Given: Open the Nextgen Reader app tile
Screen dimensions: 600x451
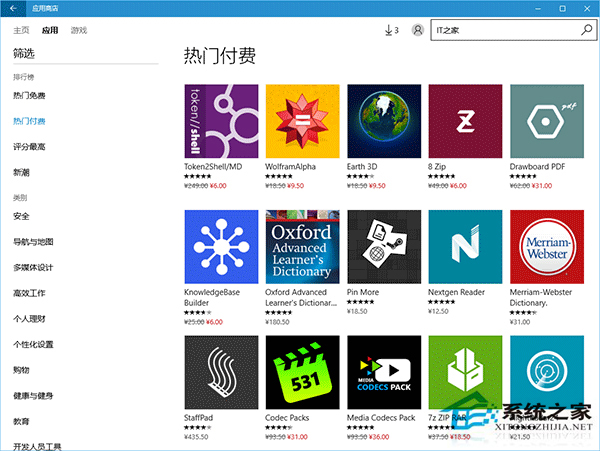Looking at the screenshot, I should 465,247.
